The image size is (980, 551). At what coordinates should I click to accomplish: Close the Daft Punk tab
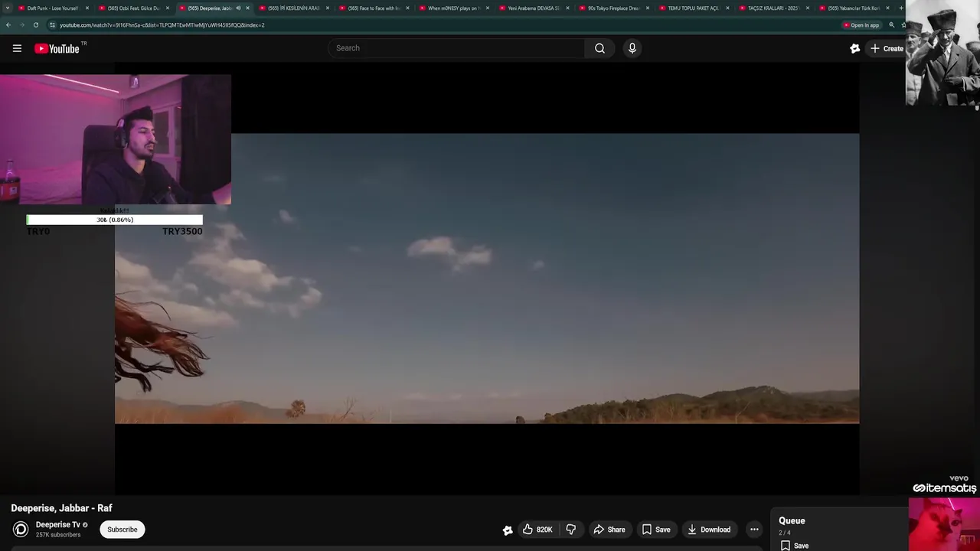(87, 8)
